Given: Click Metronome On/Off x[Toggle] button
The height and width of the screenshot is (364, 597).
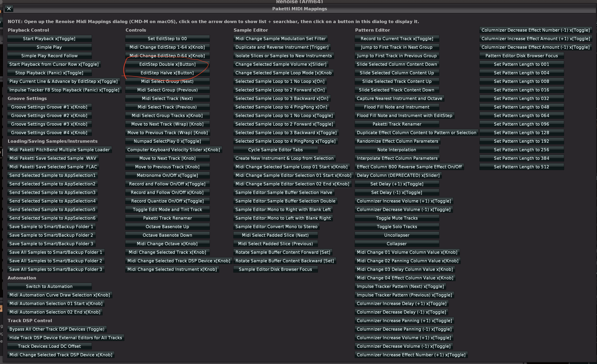Looking at the screenshot, I should (x=167, y=175).
